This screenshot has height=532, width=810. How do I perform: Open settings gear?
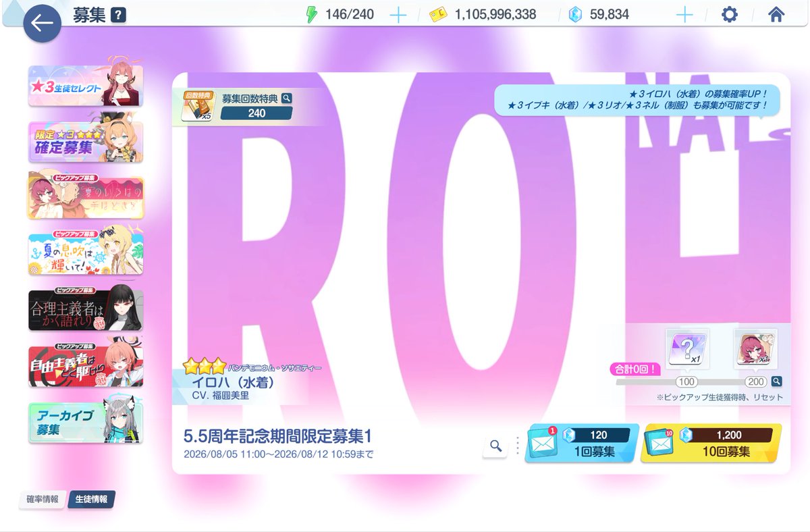coord(730,15)
